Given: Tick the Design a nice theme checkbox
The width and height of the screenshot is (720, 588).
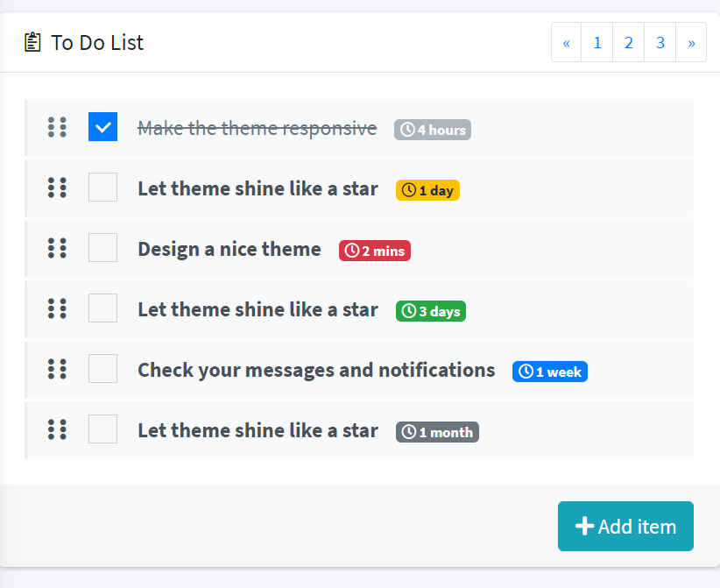Looking at the screenshot, I should (x=102, y=248).
